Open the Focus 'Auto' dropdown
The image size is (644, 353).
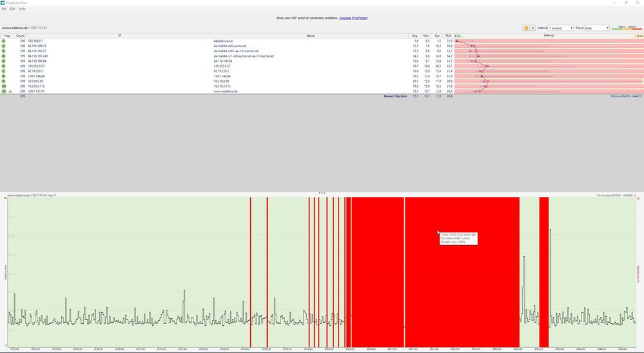597,28
